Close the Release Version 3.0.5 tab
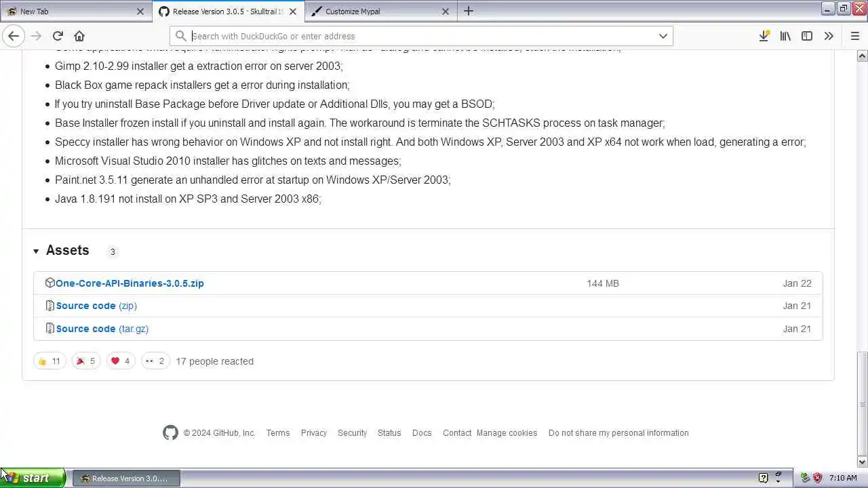This screenshot has width=868, height=488. (x=293, y=12)
